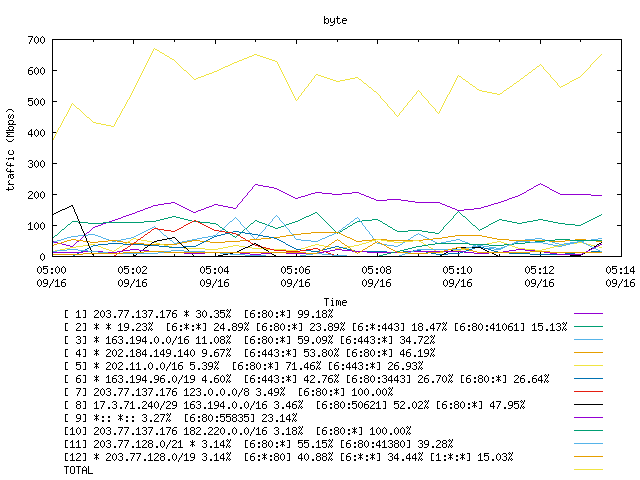Click the "[6:80:3443] 26.70%" detail in entry [ 6]

[399, 379]
